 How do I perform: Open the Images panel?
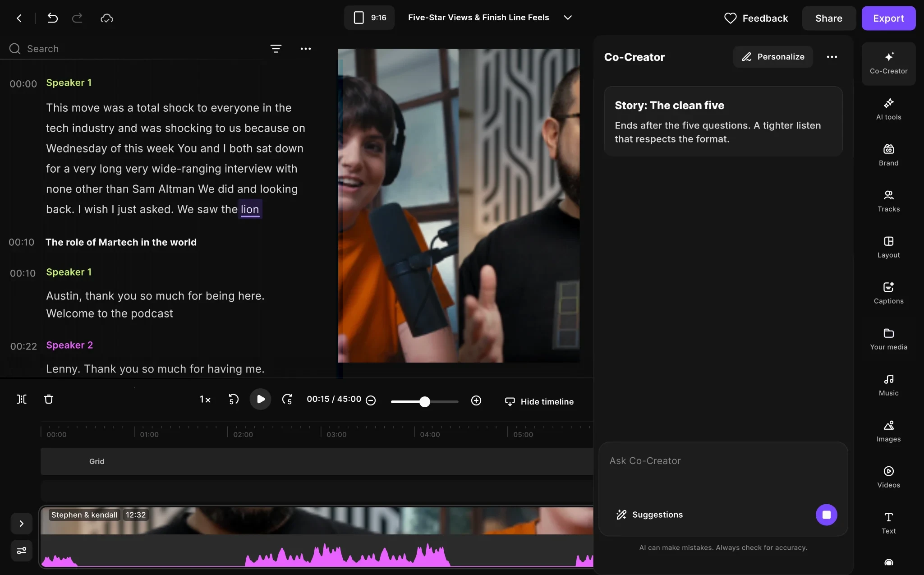point(888,432)
